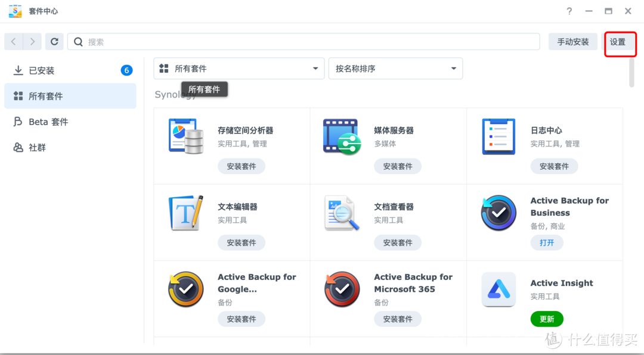The height and width of the screenshot is (355, 644).
Task: Select 所有套件 in the sidebar
Action: tap(70, 96)
